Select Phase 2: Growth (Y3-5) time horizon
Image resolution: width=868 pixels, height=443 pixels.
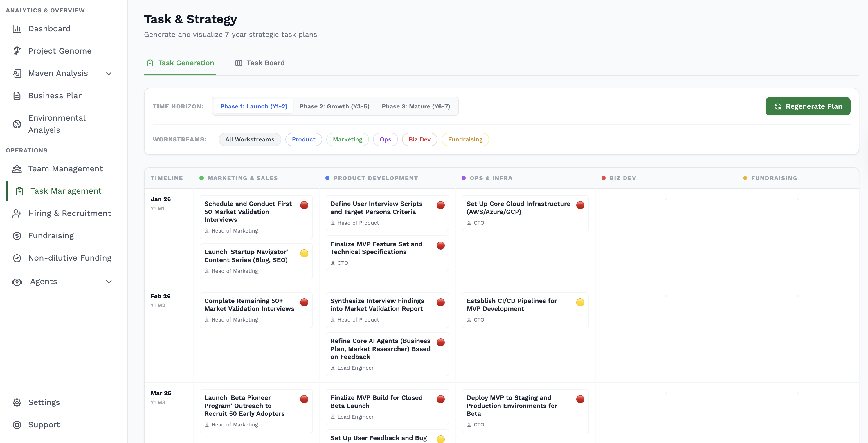click(334, 106)
